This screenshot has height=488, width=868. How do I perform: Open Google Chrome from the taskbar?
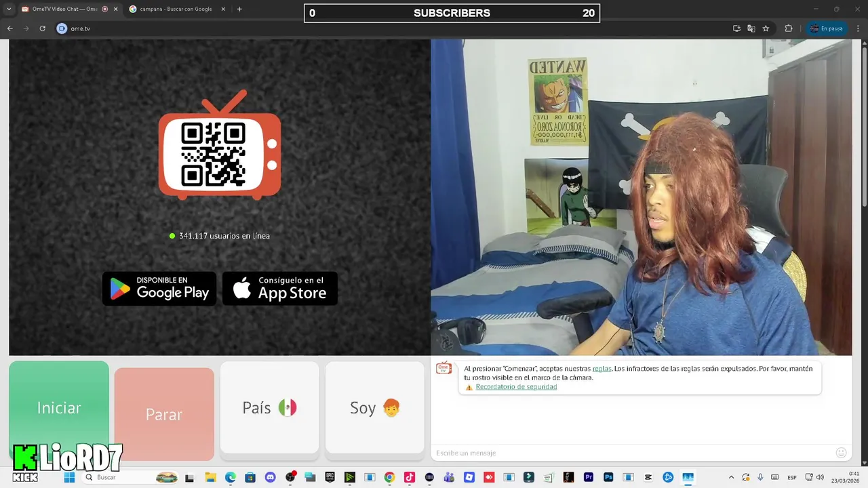pos(389,477)
